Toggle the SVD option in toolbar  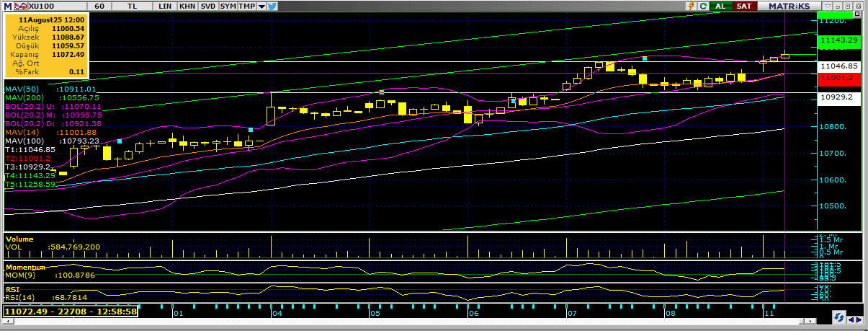tap(207, 6)
